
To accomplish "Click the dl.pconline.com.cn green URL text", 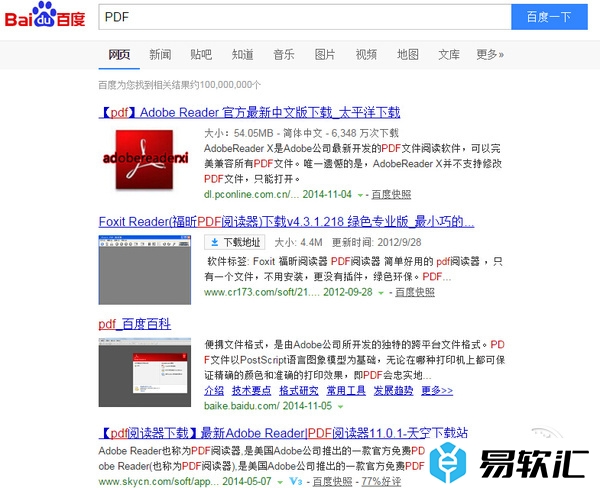I will click(x=251, y=194).
